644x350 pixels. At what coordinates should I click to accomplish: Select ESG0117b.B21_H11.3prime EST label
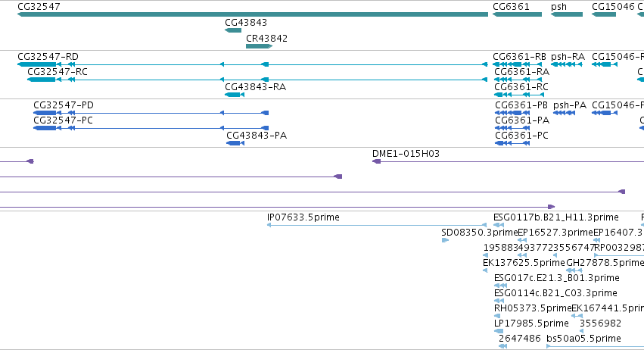pos(556,217)
